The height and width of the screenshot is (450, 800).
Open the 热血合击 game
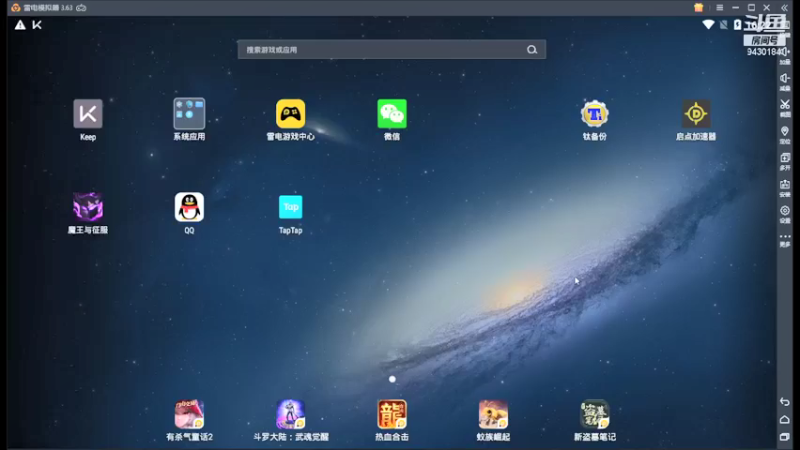coord(392,414)
